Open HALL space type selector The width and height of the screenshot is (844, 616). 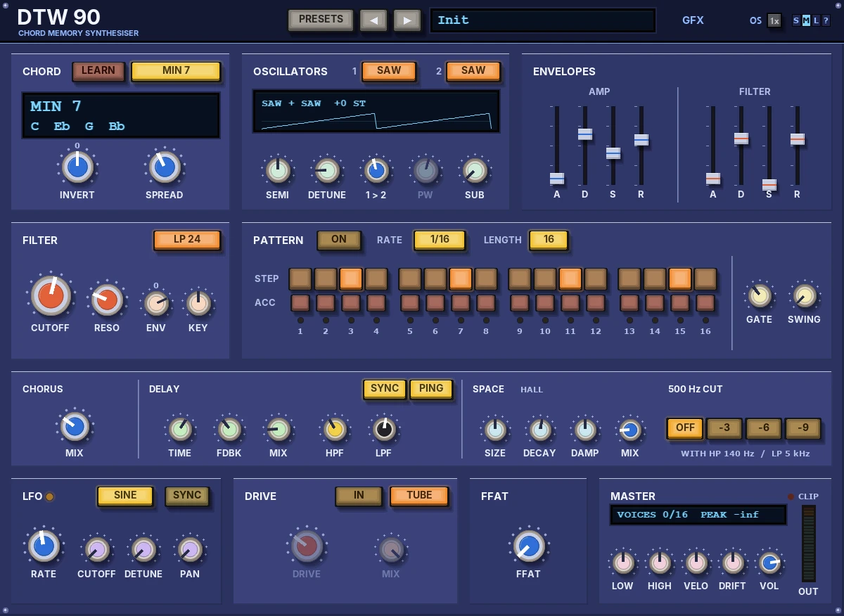coord(532,390)
